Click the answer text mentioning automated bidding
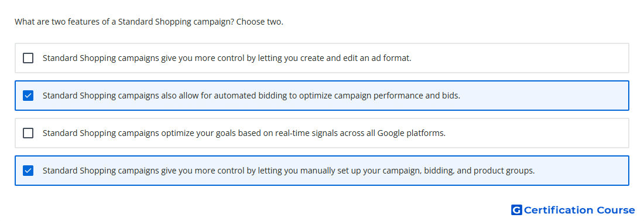Screen dimensions: 644x221 (x=251, y=96)
